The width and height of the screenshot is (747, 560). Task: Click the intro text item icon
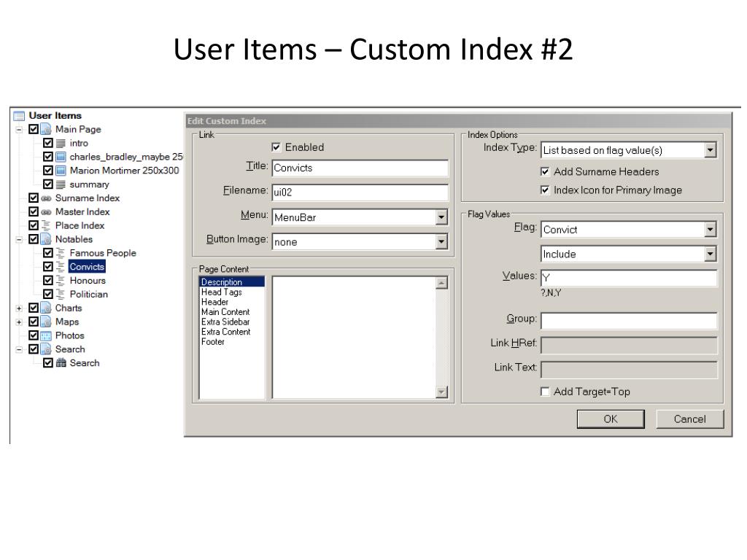(x=61, y=143)
